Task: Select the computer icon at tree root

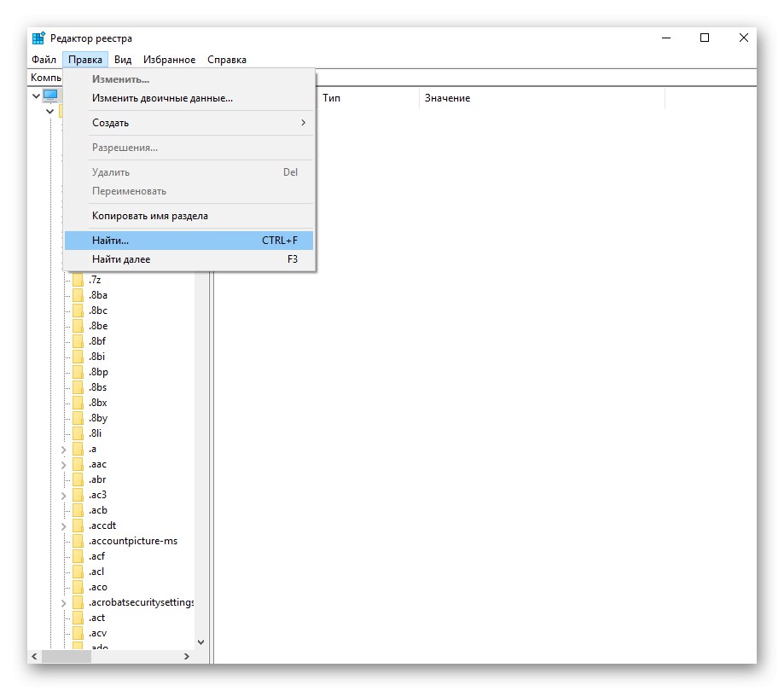Action: [x=50, y=95]
